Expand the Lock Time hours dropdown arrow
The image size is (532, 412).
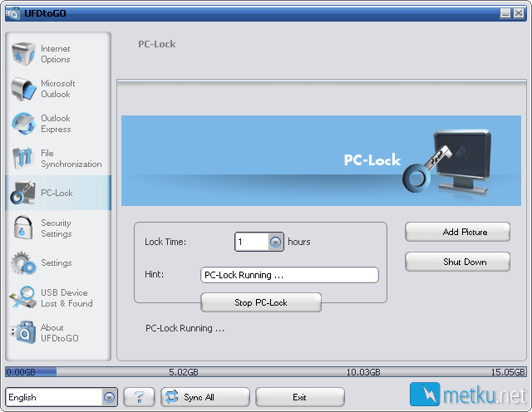(x=275, y=242)
